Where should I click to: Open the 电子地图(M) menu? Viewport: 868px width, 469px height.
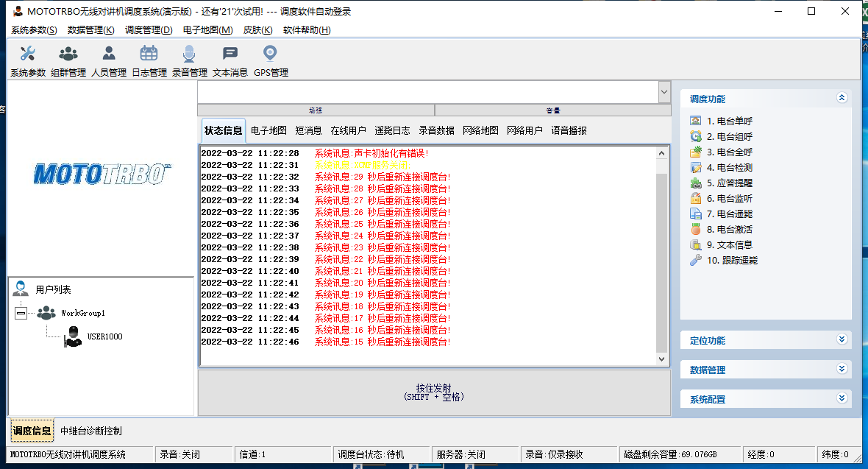pyautogui.click(x=207, y=30)
